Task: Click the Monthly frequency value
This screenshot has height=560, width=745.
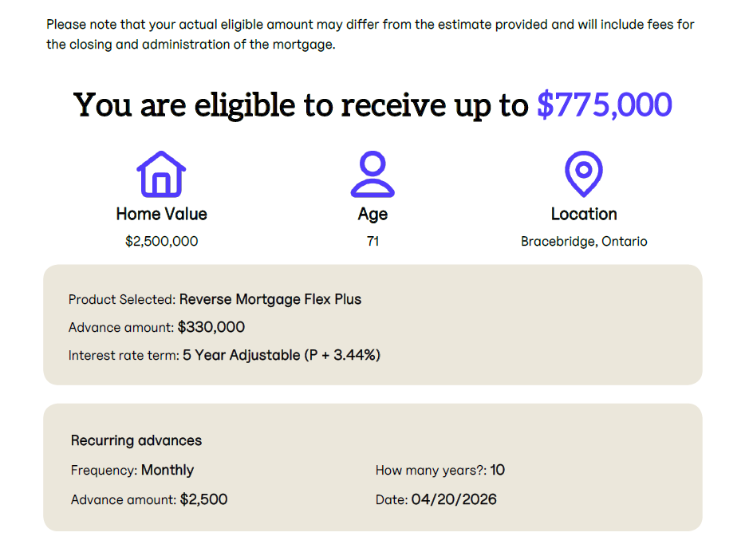Action: click(x=168, y=470)
